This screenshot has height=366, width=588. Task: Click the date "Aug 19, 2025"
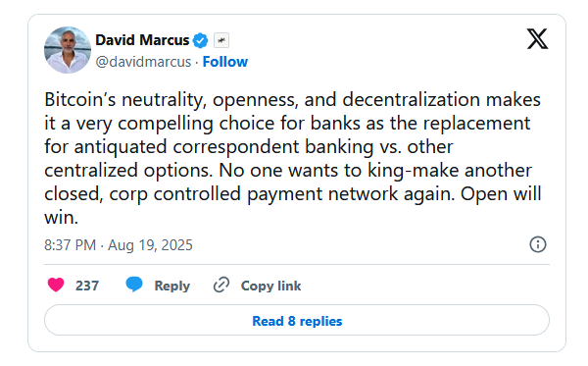click(150, 245)
